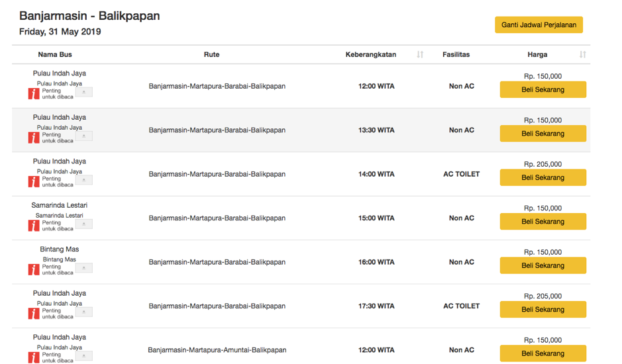Buy Samarinda Lestari 15:00 ticket
The height and width of the screenshot is (364, 622).
[543, 222]
